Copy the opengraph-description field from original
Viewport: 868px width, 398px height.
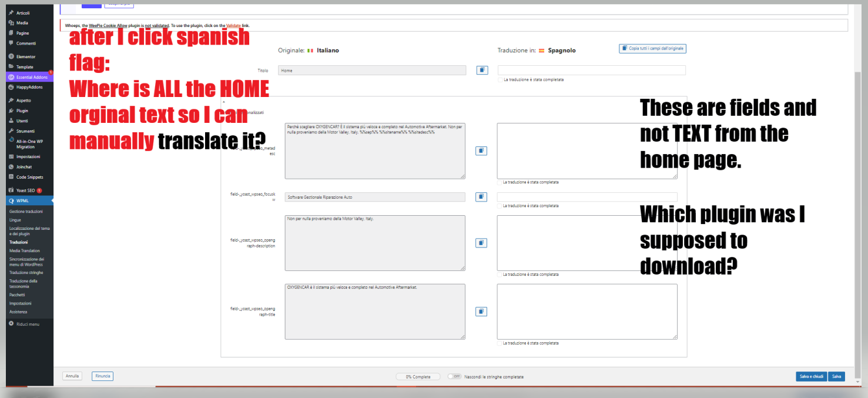(481, 243)
